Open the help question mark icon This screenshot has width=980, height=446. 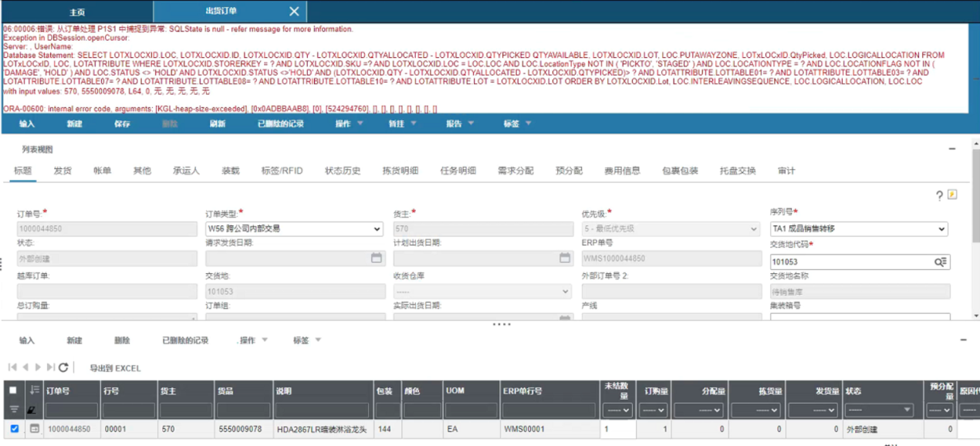939,196
